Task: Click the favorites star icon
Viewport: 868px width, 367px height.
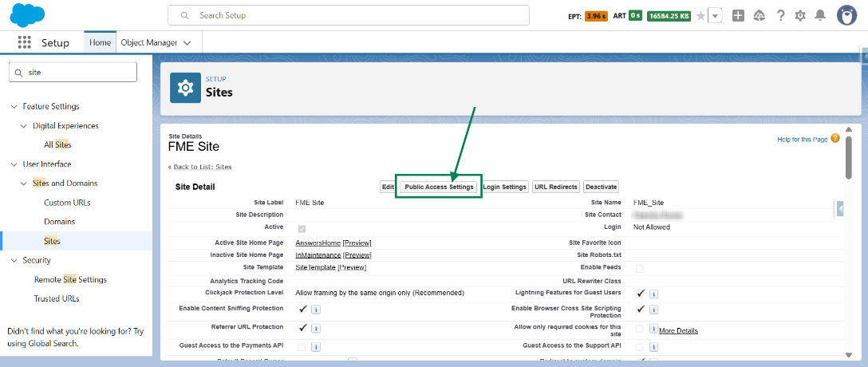Action: 700,16
